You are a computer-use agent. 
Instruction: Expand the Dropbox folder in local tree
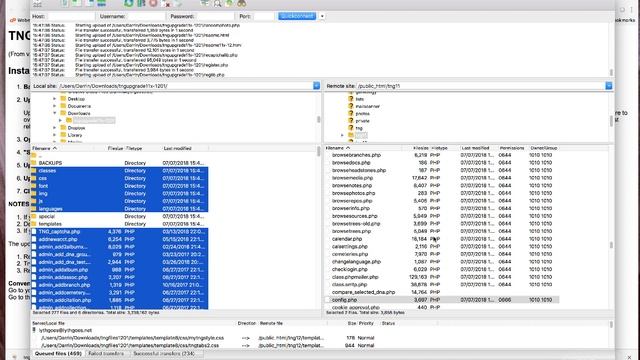click(55, 128)
